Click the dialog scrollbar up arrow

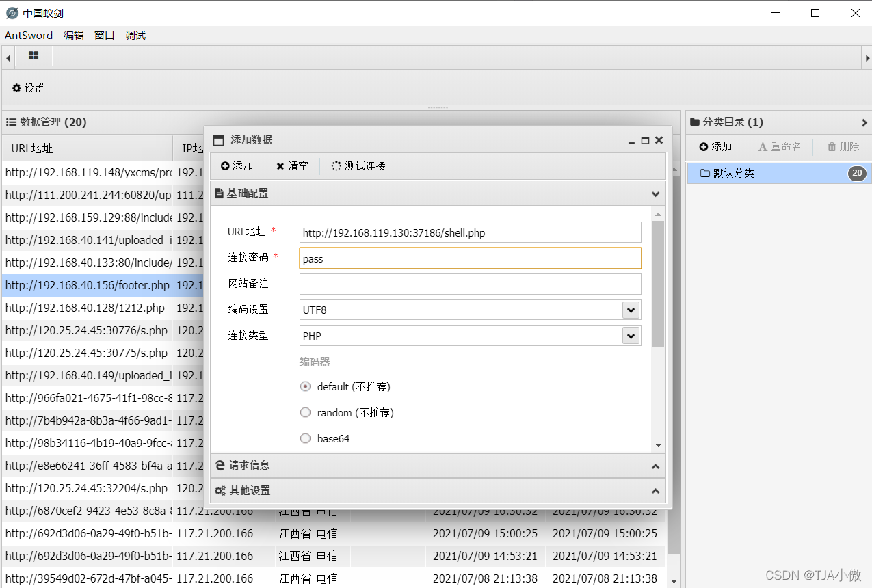coord(659,214)
